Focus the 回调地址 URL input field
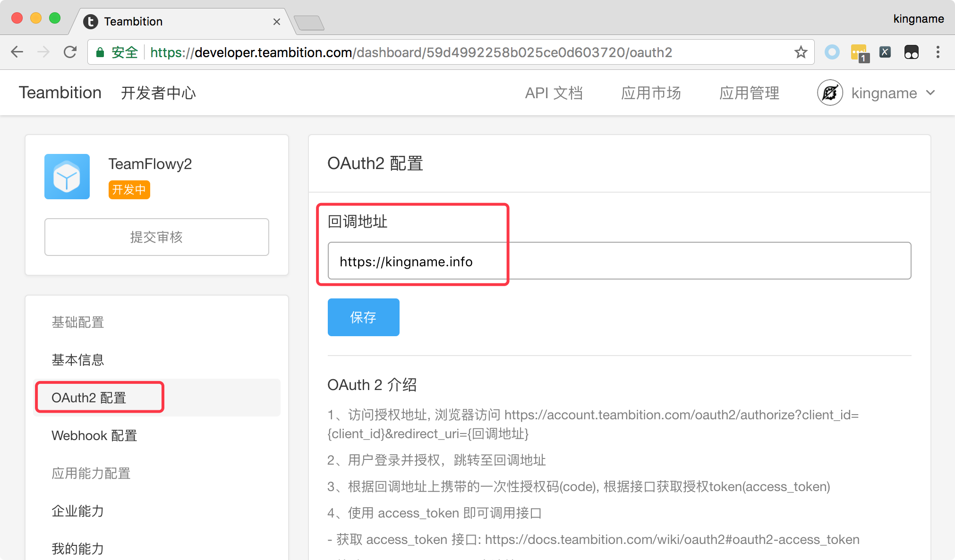The image size is (955, 560). click(x=619, y=261)
